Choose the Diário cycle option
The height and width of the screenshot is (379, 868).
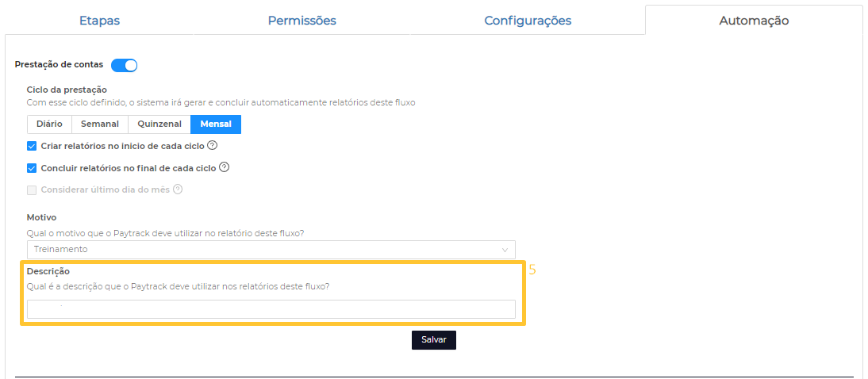(49, 124)
